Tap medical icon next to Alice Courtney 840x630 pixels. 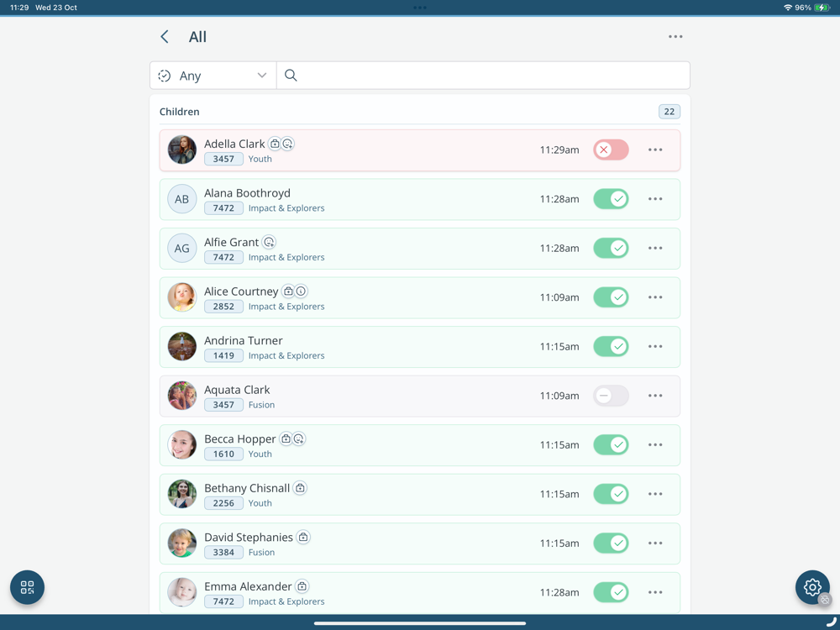pyautogui.click(x=288, y=291)
